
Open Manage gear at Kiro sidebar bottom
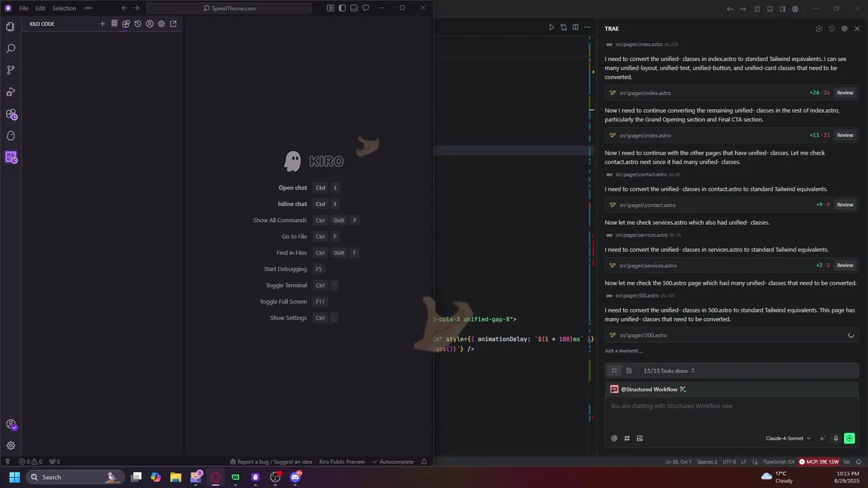pos(10,445)
